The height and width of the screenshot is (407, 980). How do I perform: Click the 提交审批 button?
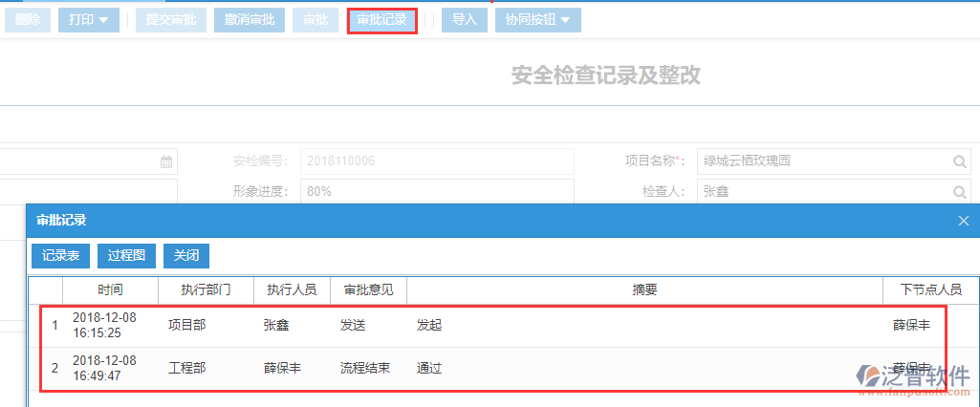click(170, 19)
